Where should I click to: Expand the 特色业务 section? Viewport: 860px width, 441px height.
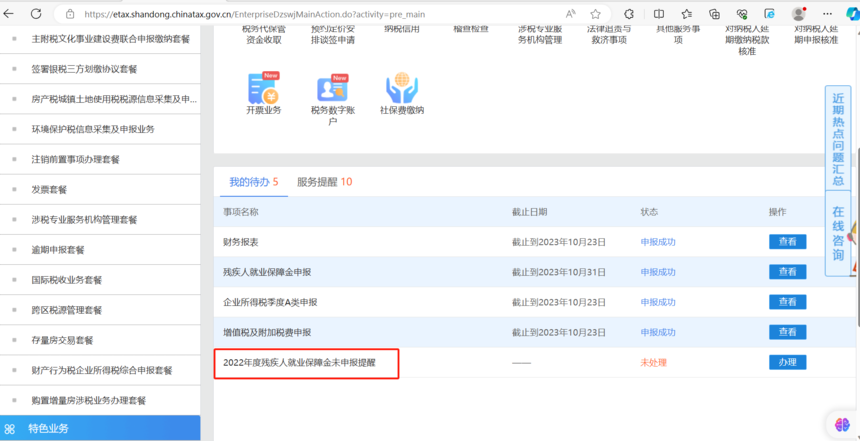[x=48, y=428]
